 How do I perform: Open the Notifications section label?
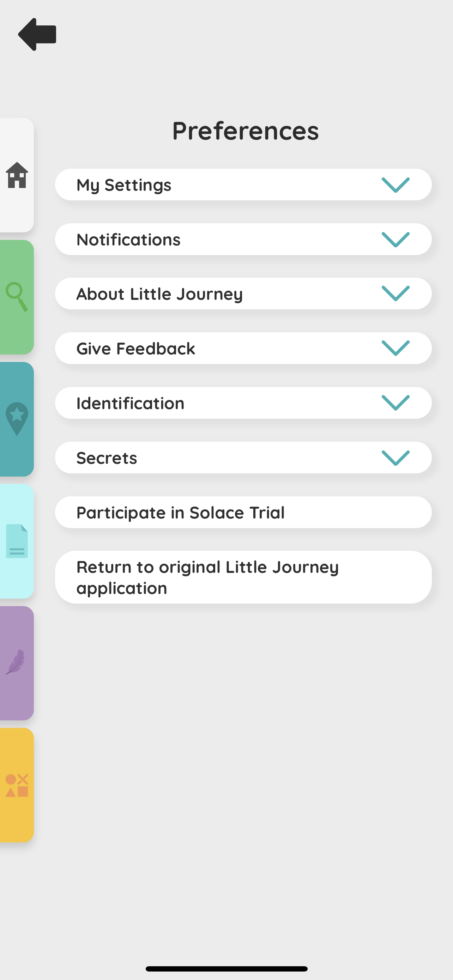point(128,239)
